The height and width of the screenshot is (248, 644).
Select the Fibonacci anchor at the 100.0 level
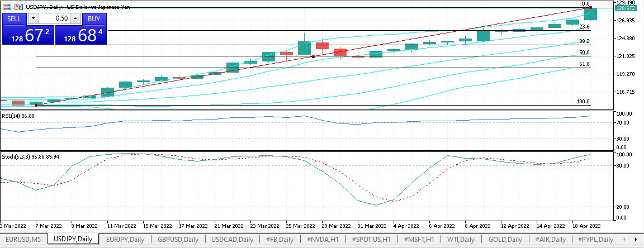(36, 105)
